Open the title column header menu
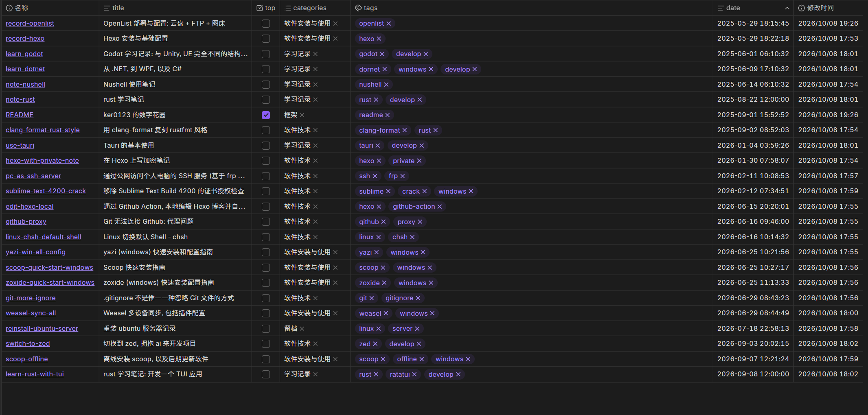Viewport: 868px width, 415px height. (175, 8)
